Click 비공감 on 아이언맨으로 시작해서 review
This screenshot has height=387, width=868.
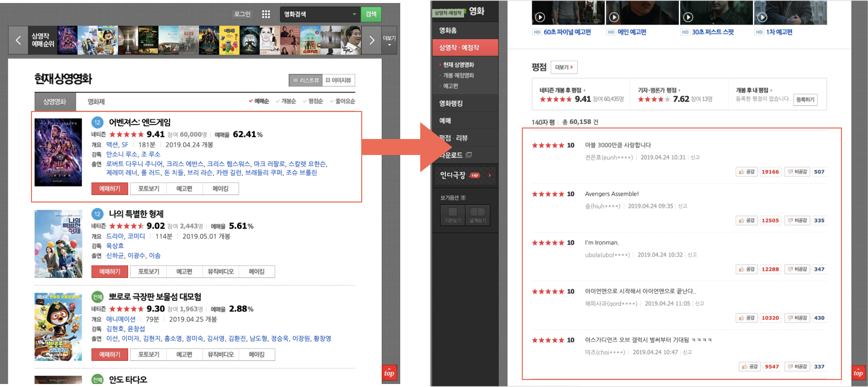click(797, 318)
